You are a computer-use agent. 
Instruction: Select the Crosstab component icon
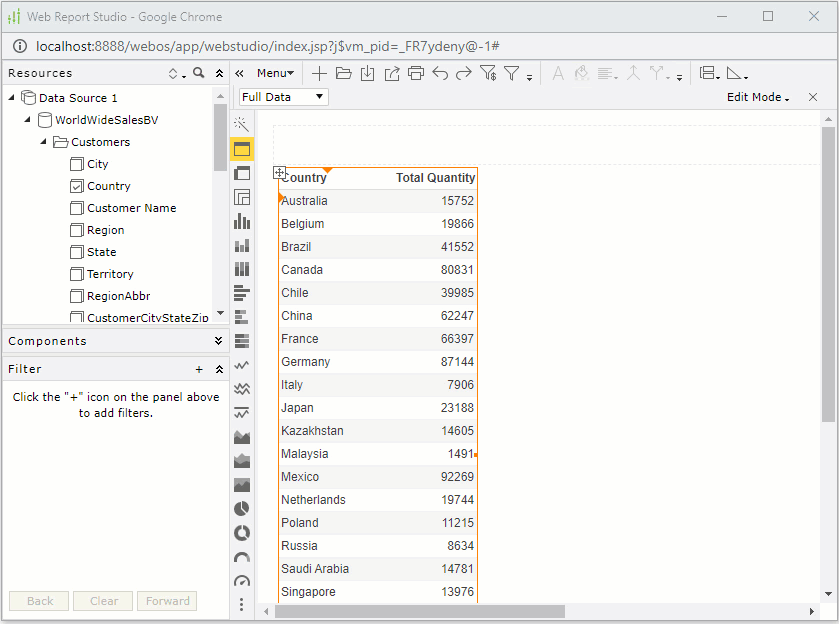pos(241,197)
